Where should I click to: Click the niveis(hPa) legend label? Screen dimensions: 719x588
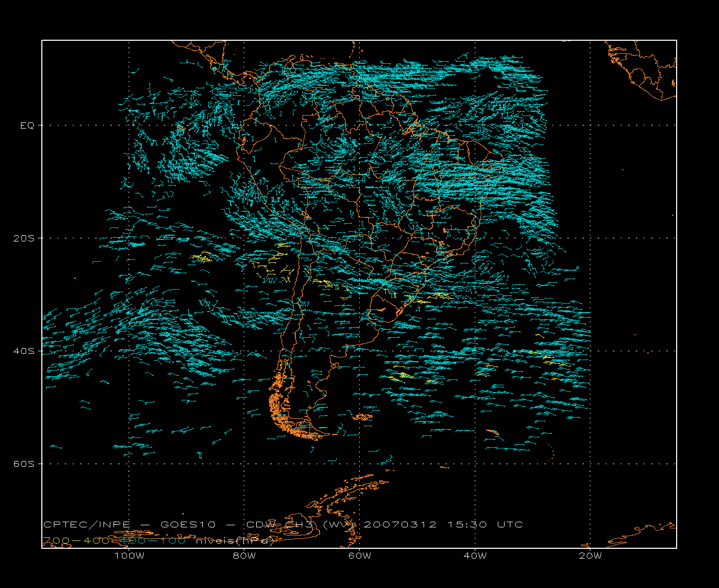coord(235,541)
